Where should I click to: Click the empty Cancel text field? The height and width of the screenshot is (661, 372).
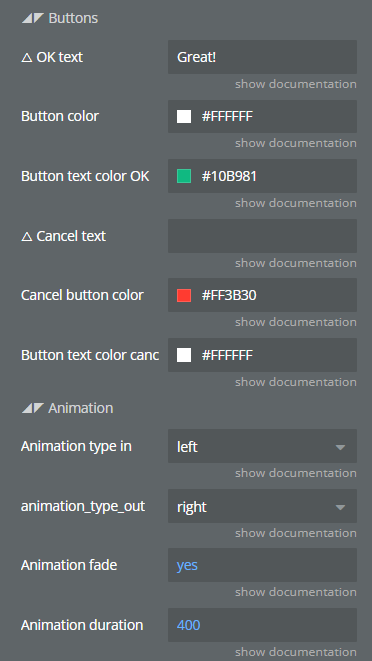262,236
